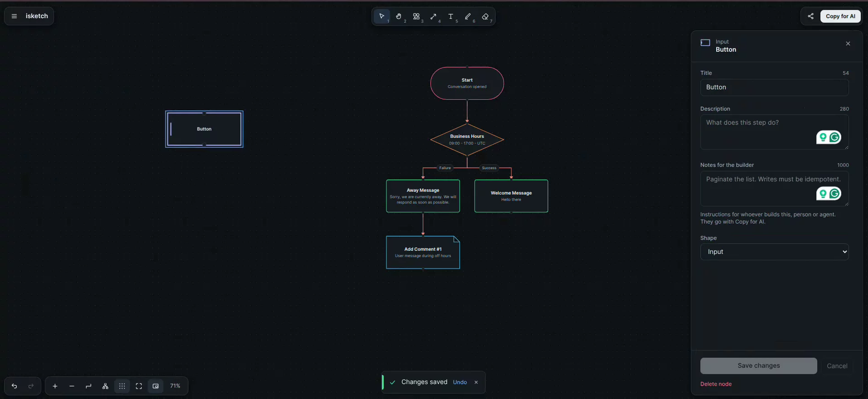Activate the hand pan tool
868x399 pixels.
pyautogui.click(x=399, y=17)
